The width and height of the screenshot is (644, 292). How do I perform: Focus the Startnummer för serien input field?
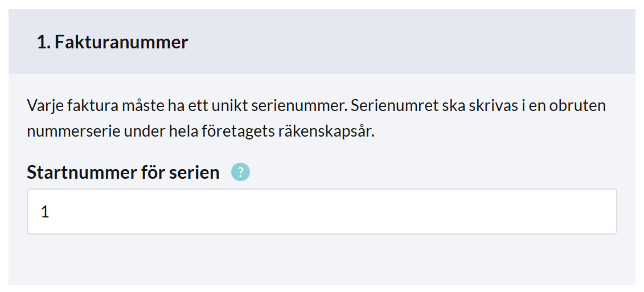(x=322, y=212)
